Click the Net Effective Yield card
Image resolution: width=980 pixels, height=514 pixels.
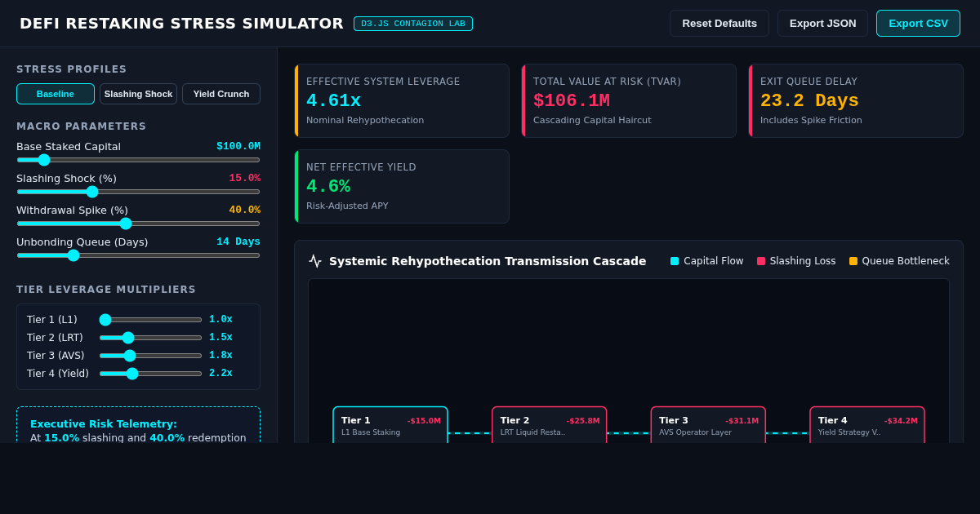point(402,186)
